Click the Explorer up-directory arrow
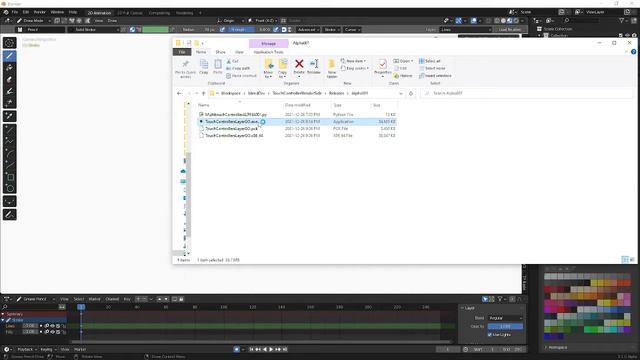This screenshot has height=360, width=640. pyautogui.click(x=204, y=93)
